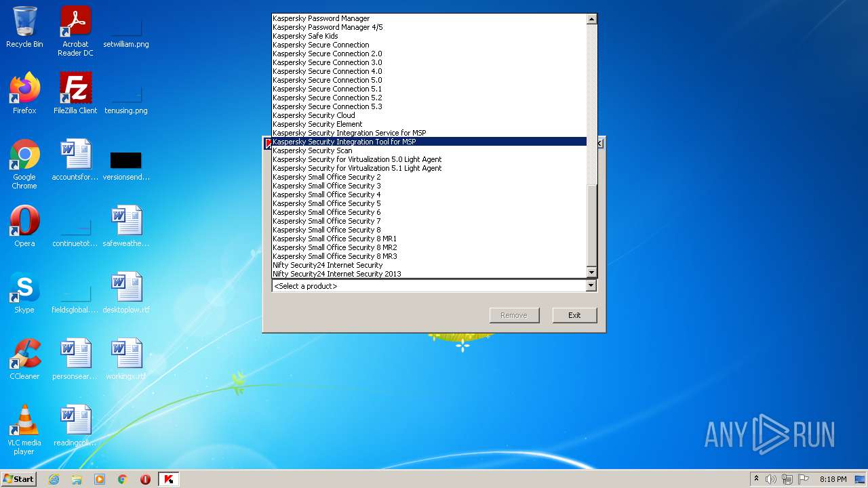
Task: Launch Opera desktop shortcut
Action: (x=24, y=226)
